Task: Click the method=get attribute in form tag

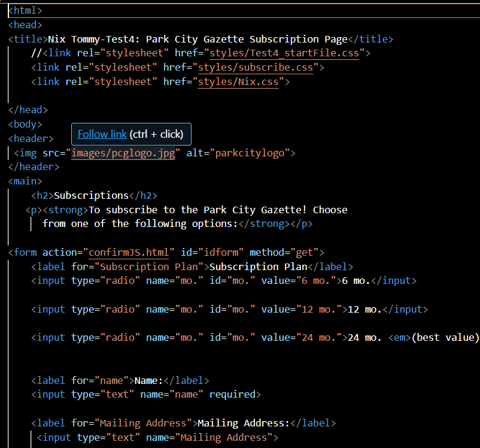Action: pyautogui.click(x=282, y=252)
